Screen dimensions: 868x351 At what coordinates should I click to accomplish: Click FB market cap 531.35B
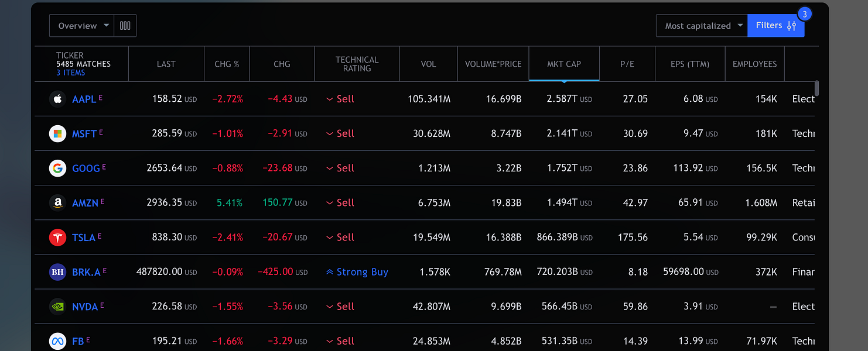pos(559,341)
